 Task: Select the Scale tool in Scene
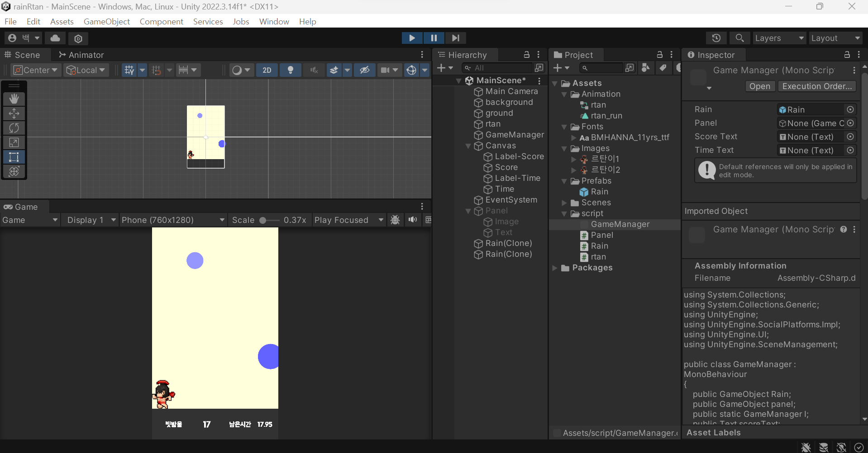[14, 142]
